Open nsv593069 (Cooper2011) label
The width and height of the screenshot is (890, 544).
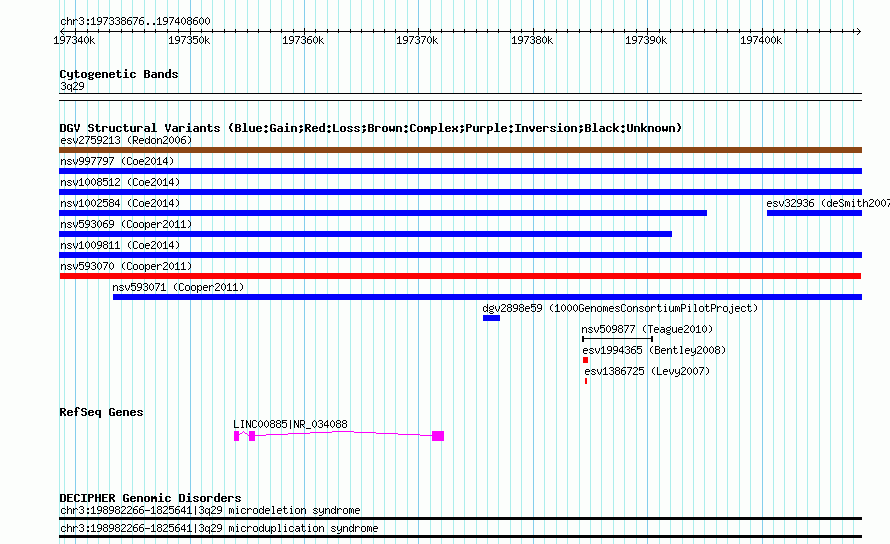click(126, 224)
